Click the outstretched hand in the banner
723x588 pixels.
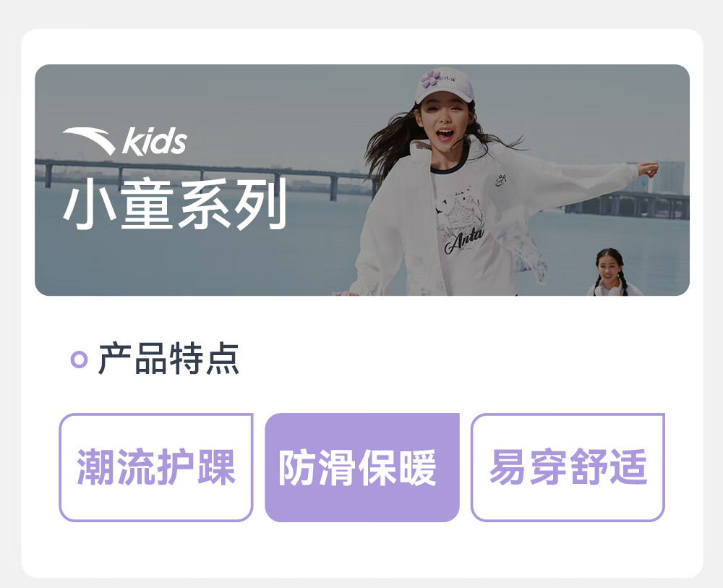pos(649,170)
